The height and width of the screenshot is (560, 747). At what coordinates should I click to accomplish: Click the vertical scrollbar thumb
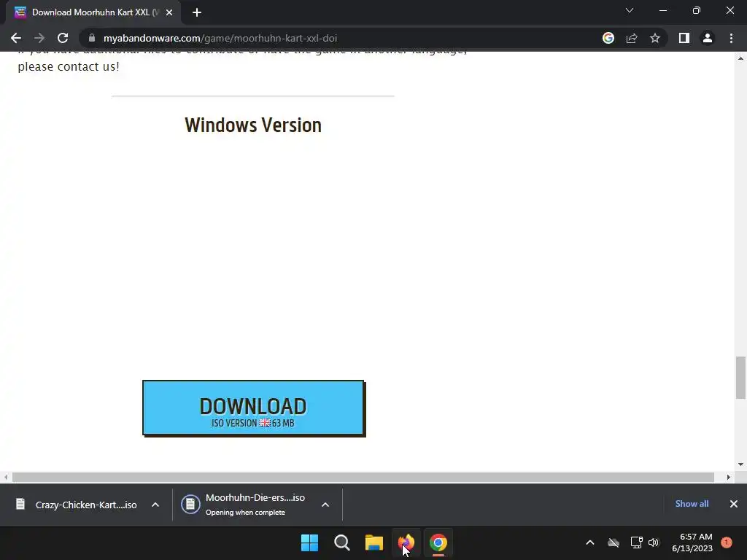pyautogui.click(x=740, y=377)
